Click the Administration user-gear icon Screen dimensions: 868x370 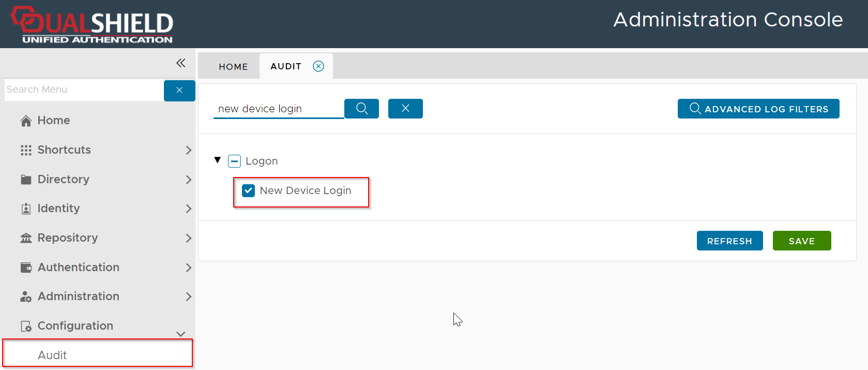point(26,297)
